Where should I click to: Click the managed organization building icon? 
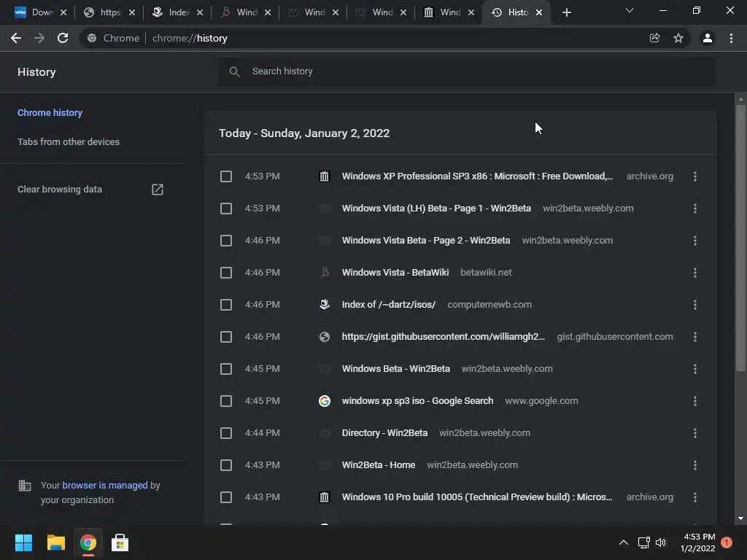click(24, 486)
